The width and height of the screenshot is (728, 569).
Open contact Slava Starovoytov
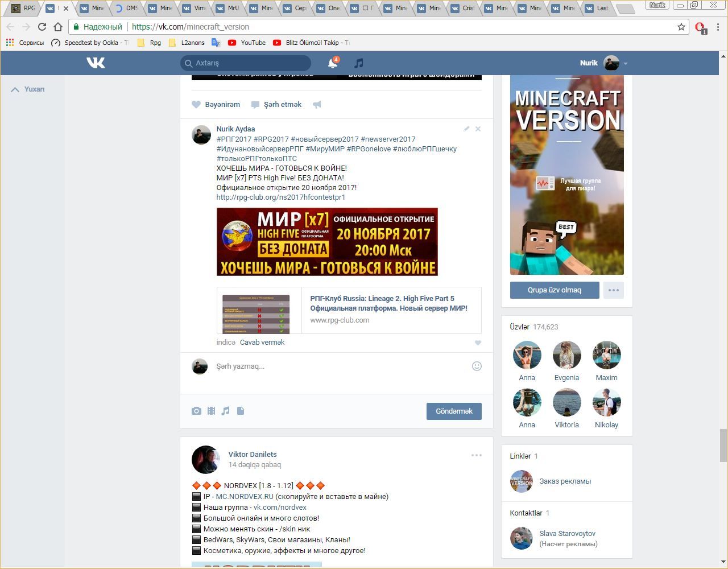point(568,534)
